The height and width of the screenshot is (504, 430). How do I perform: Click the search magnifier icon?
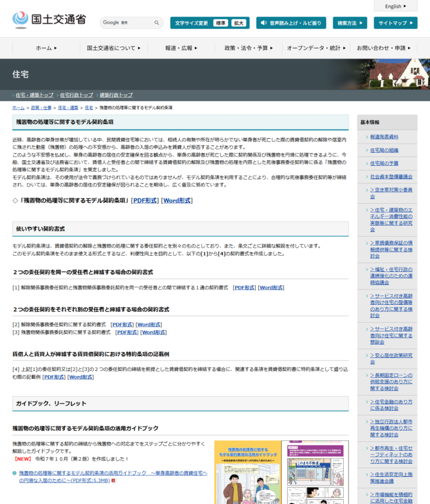point(157,23)
